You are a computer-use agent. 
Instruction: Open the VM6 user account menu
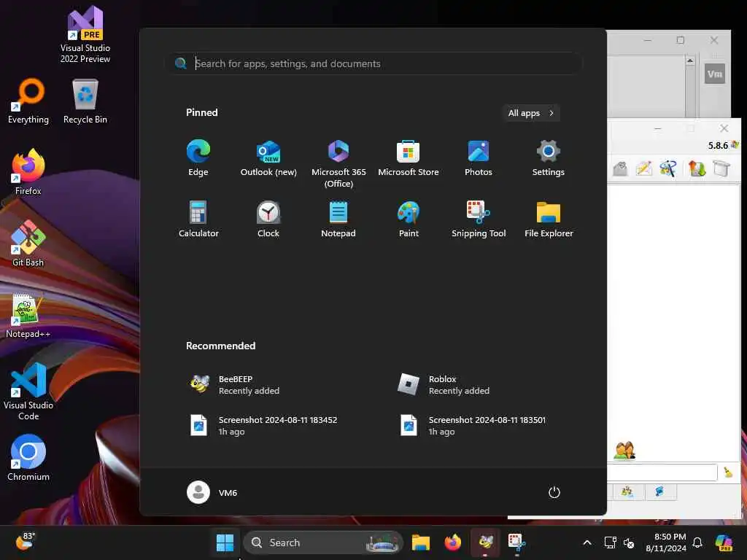212,492
